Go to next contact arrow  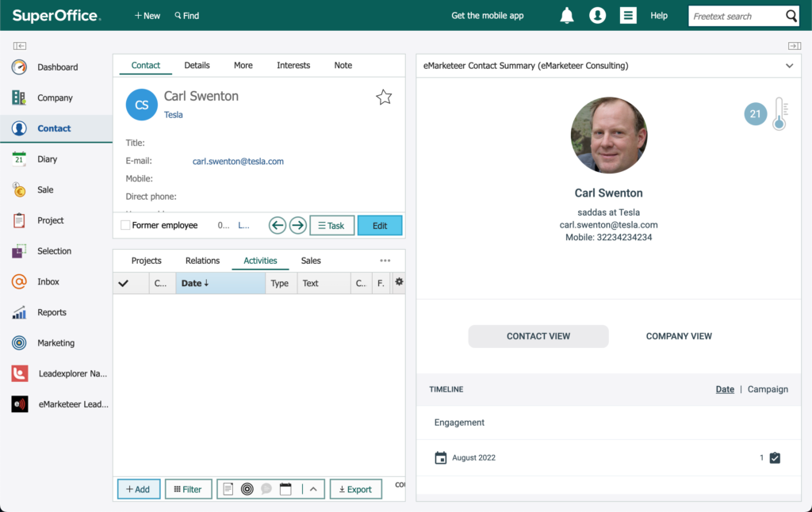(x=298, y=225)
